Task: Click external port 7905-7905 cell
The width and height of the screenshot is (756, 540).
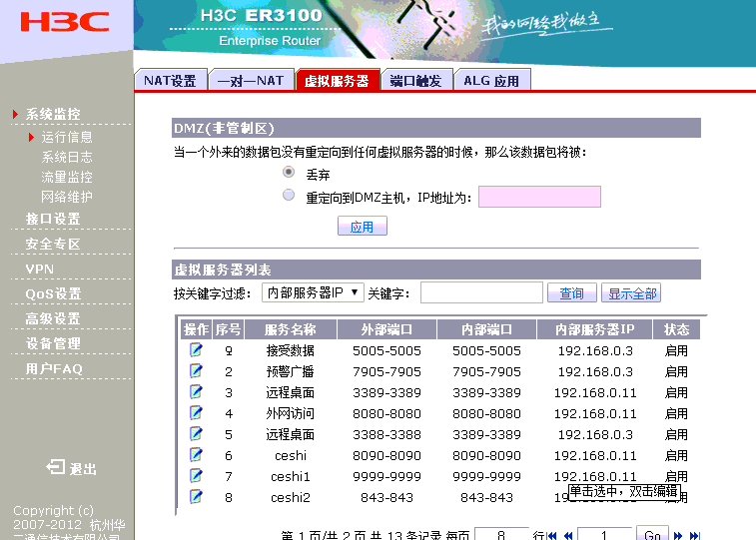Action: pyautogui.click(x=386, y=371)
